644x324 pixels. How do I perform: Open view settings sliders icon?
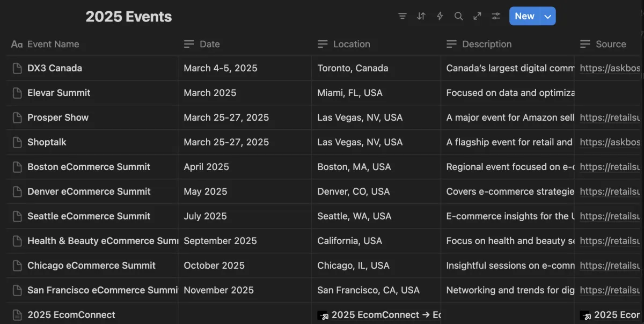tap(496, 16)
